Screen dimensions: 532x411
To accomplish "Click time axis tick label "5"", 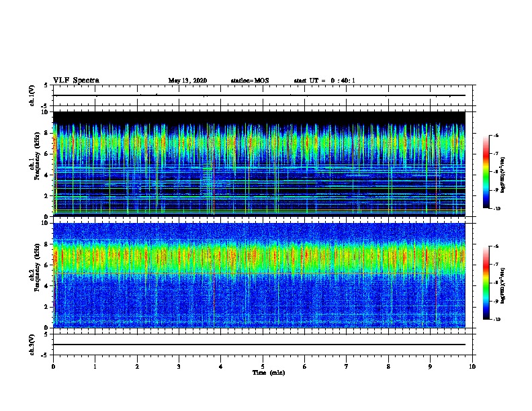I will coord(263,367).
